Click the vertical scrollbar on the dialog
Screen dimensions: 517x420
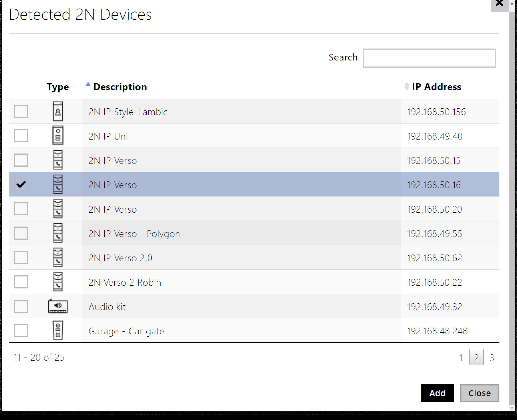coord(512,208)
